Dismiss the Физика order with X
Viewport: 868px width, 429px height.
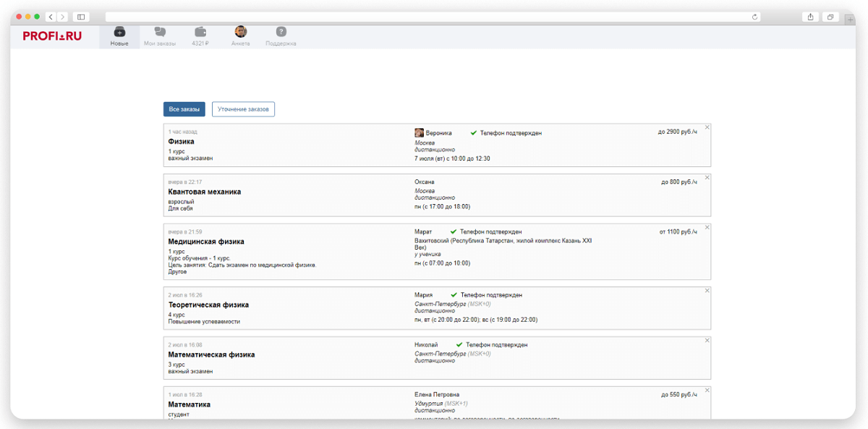point(707,127)
